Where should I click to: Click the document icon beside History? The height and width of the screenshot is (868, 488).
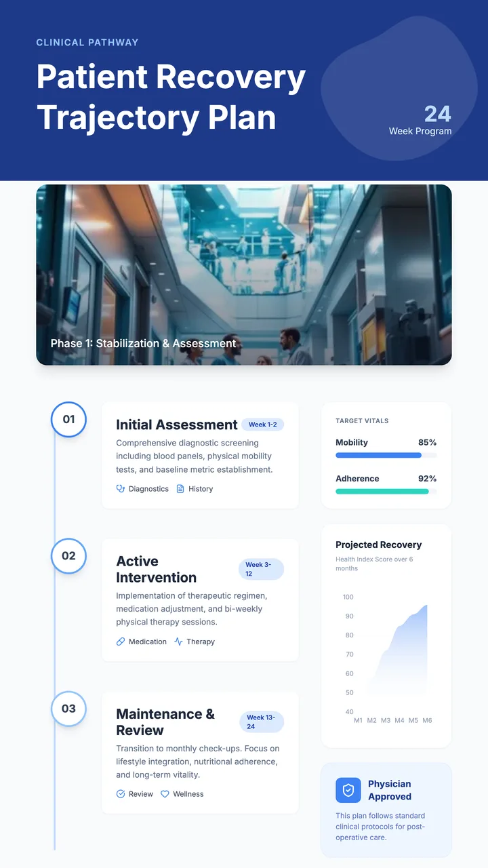pos(180,488)
